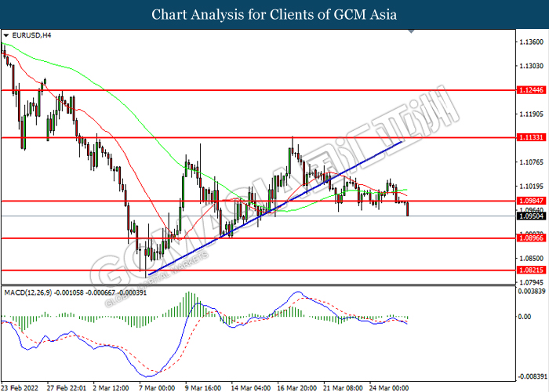
Task: Select the 1.08215 red price level label
Action: click(532, 270)
